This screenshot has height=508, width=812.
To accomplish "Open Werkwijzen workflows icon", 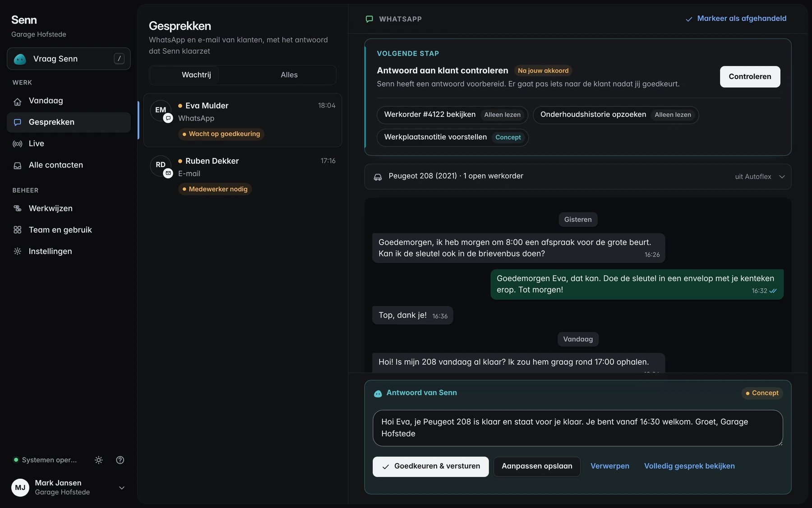I will tap(18, 208).
